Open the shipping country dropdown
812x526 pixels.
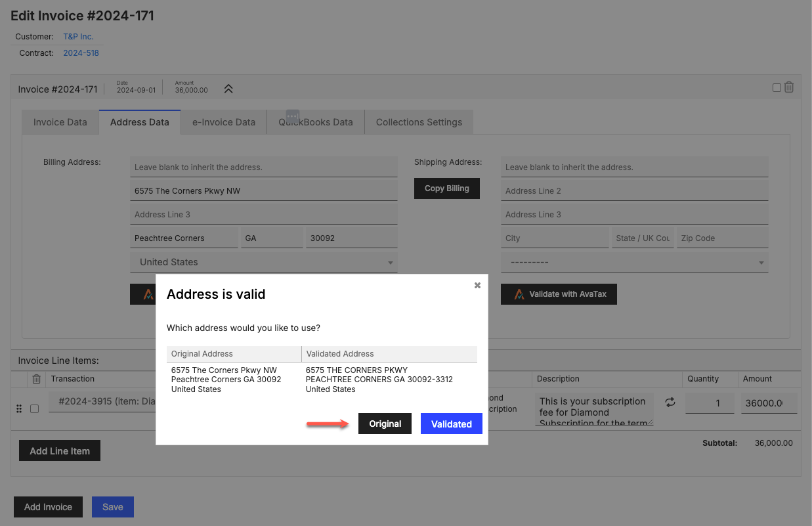pyautogui.click(x=635, y=262)
